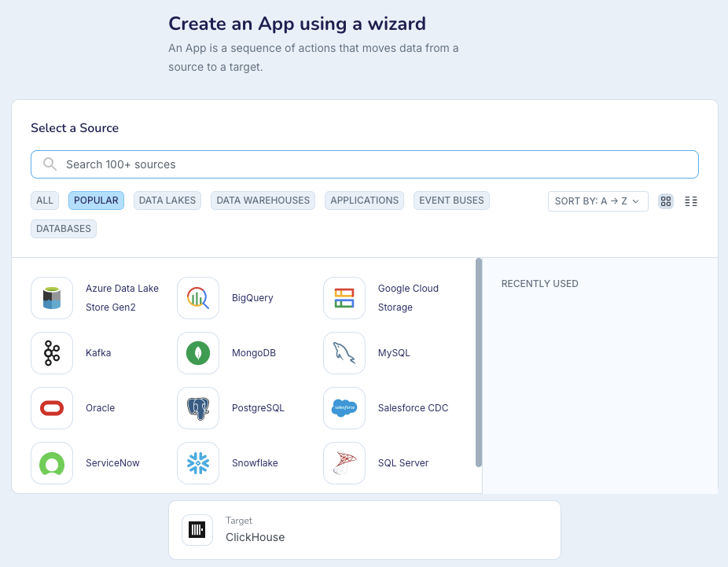The image size is (728, 567).
Task: Choose the Salesforce CDC cloud icon
Action: (344, 408)
